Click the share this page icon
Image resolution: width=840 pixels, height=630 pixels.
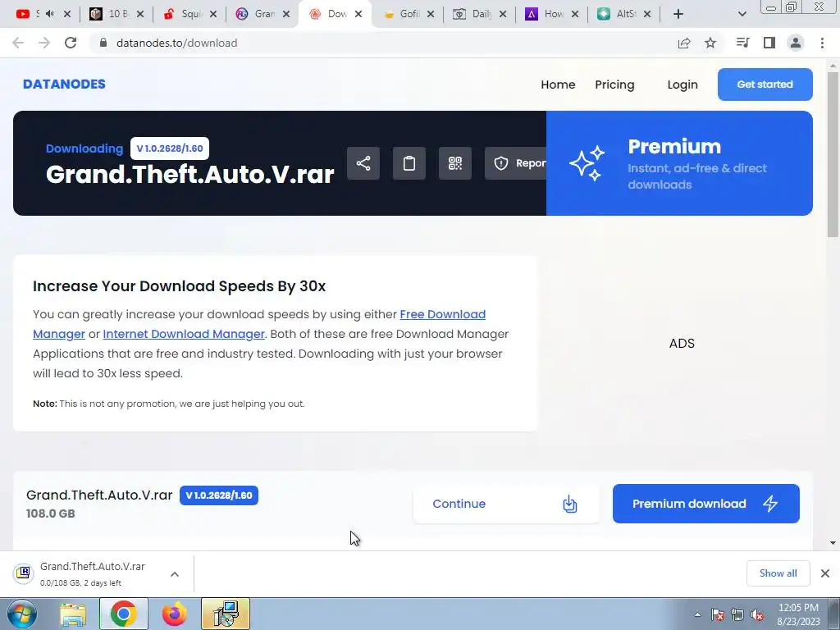(x=684, y=43)
